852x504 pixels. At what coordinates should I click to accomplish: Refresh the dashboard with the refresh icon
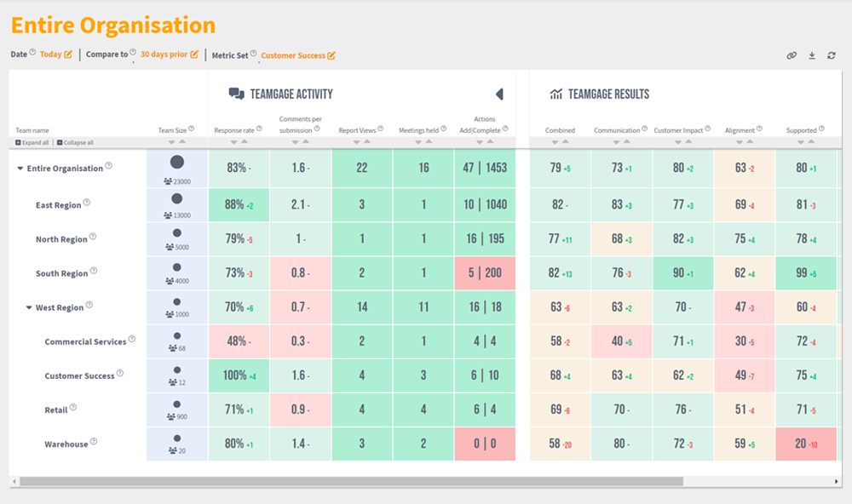click(832, 55)
